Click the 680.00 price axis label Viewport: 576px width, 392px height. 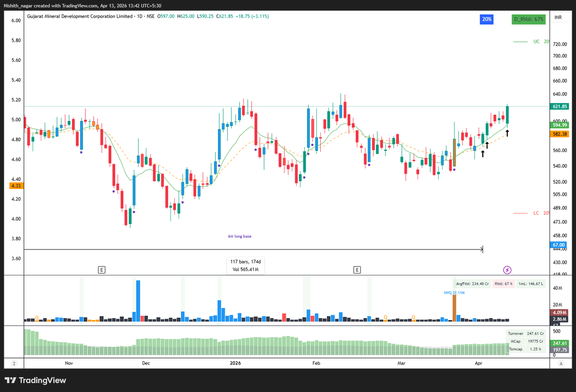560,68
